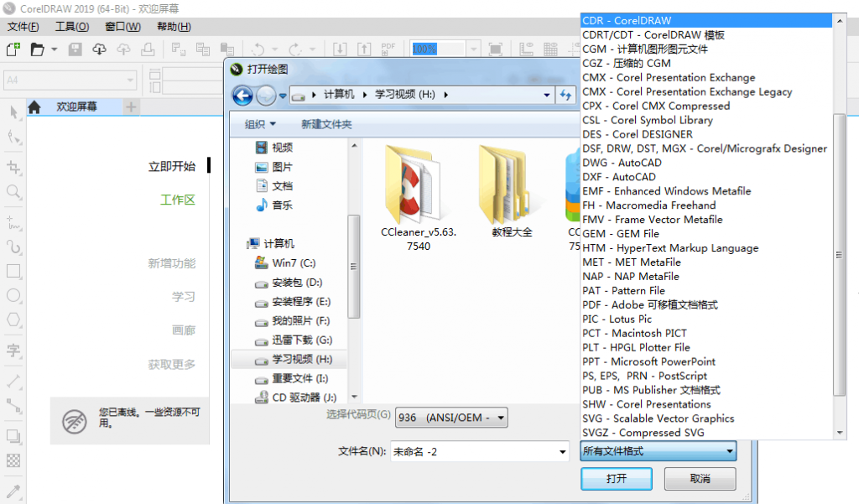Click the Redo arrow icon
The width and height of the screenshot is (859, 504).
(295, 49)
